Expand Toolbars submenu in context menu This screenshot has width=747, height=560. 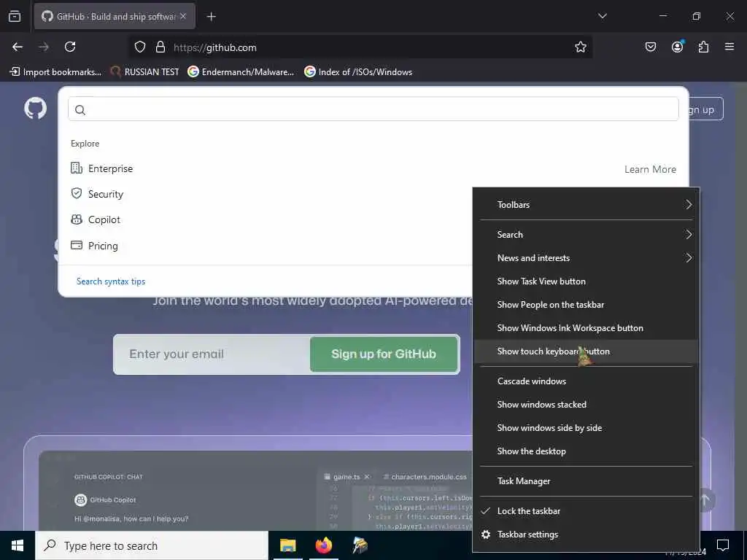587,205
